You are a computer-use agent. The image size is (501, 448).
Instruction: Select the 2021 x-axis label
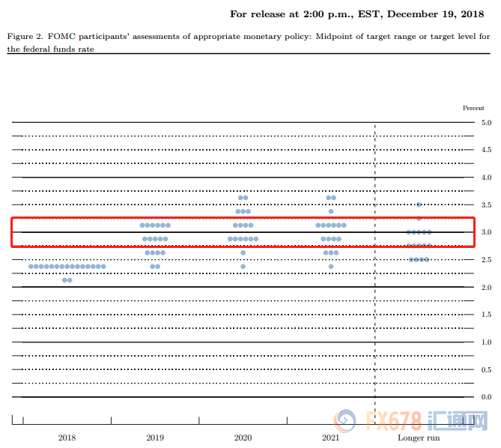(331, 438)
